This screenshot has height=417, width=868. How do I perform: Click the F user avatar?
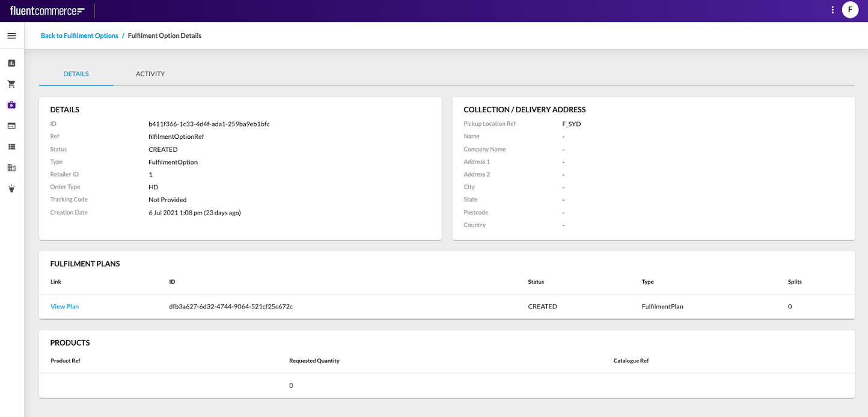click(850, 10)
